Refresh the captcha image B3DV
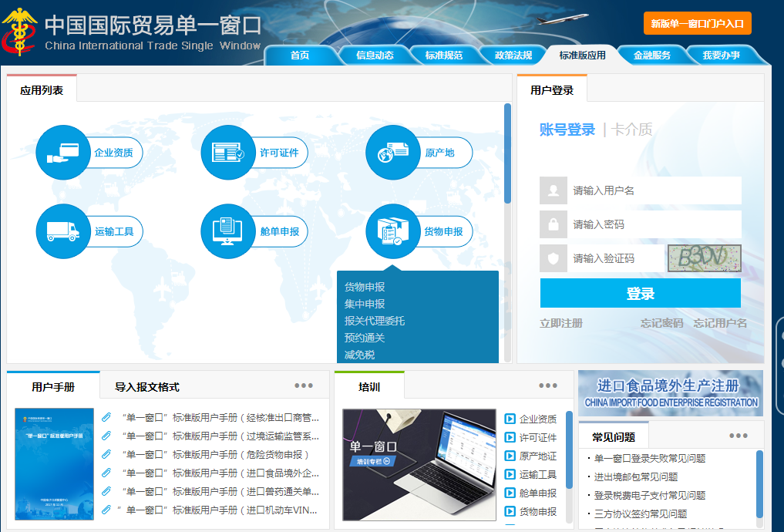Viewport: 784px width, 532px height. click(x=704, y=258)
